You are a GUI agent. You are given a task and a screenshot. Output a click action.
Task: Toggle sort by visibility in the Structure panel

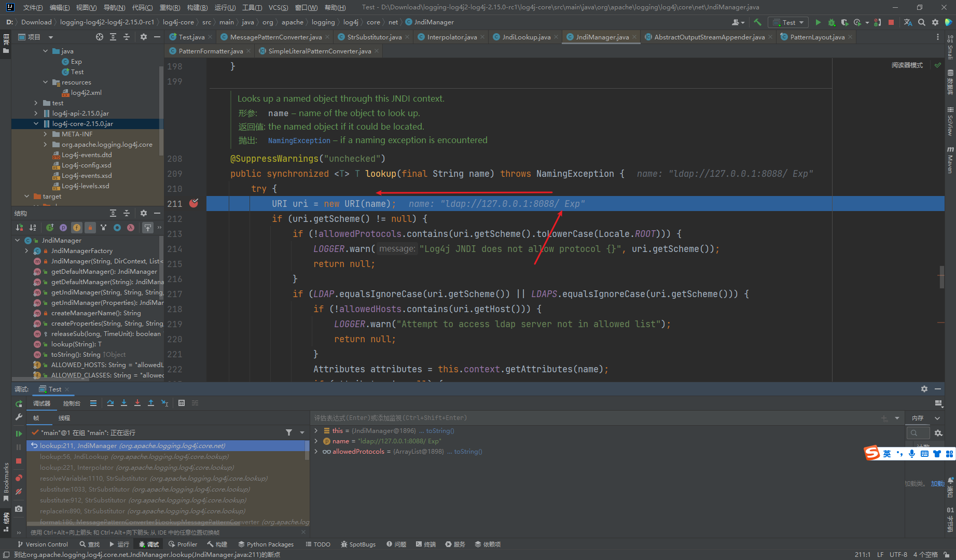point(19,227)
